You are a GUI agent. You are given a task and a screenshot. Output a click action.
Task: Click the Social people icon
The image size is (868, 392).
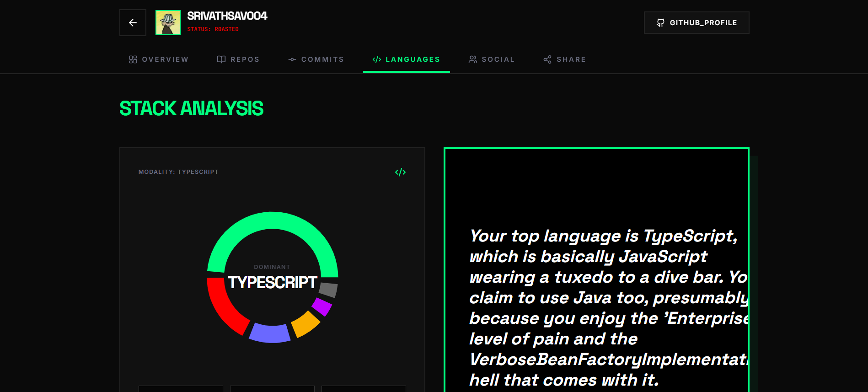473,59
